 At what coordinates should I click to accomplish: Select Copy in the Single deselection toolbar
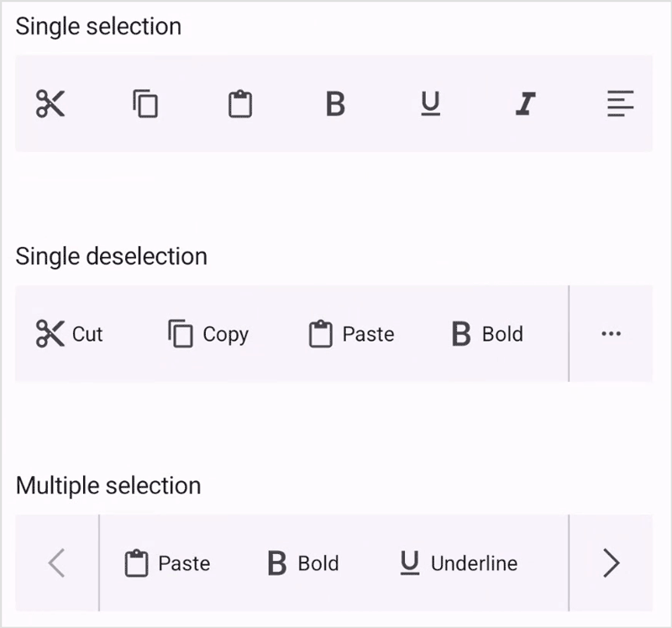click(x=208, y=333)
